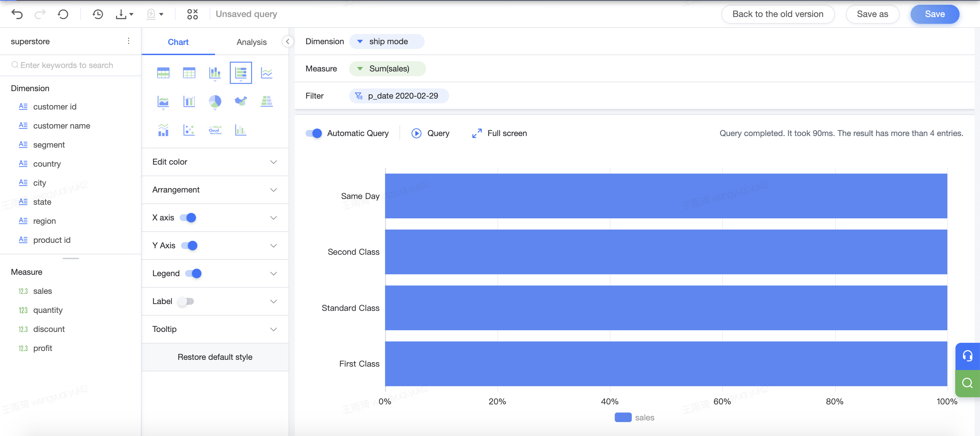Toggle the Legend switch
The width and height of the screenshot is (980, 436).
point(193,273)
